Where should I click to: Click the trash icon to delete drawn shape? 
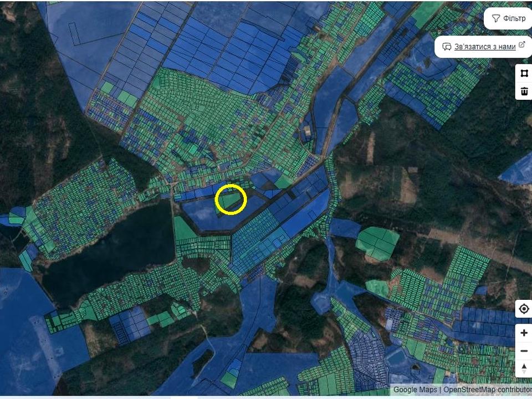(x=524, y=91)
